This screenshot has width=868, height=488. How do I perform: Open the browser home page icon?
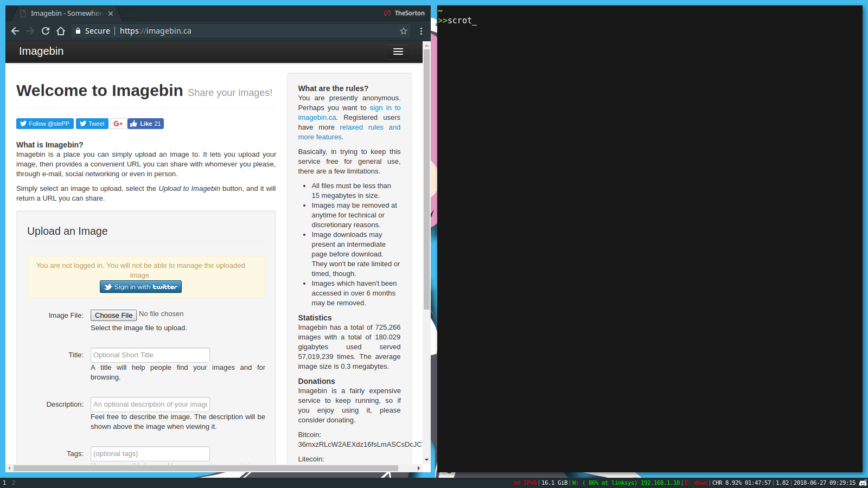[61, 31]
